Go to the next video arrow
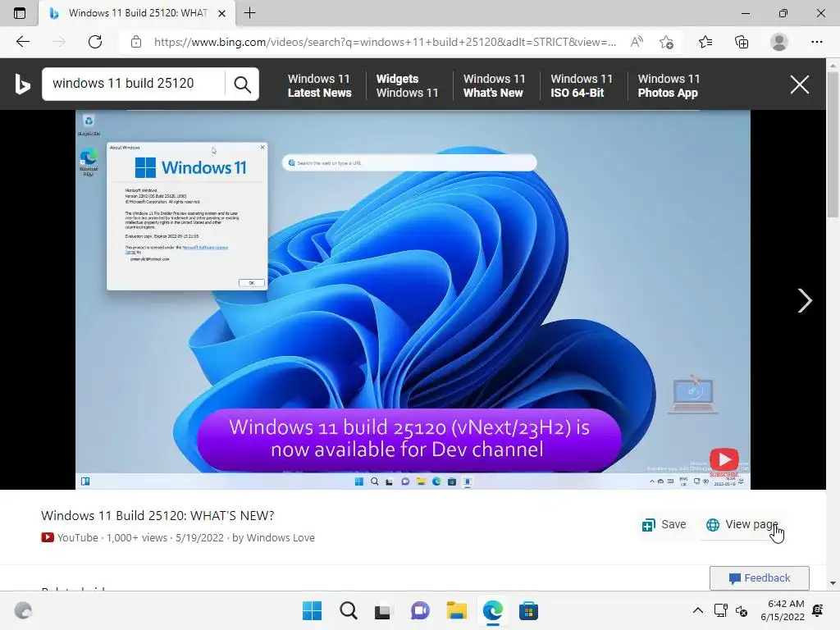 (804, 300)
